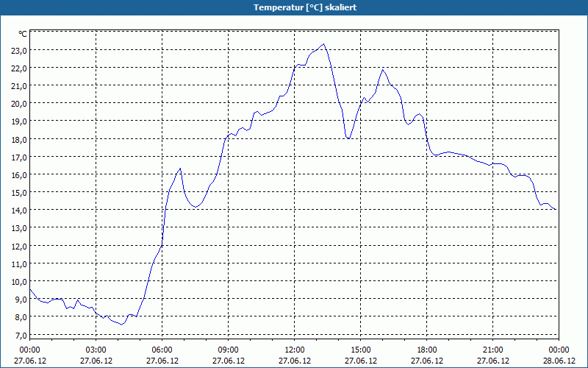
Task: Select the 27.06.12 date under 06:00
Action: click(162, 361)
